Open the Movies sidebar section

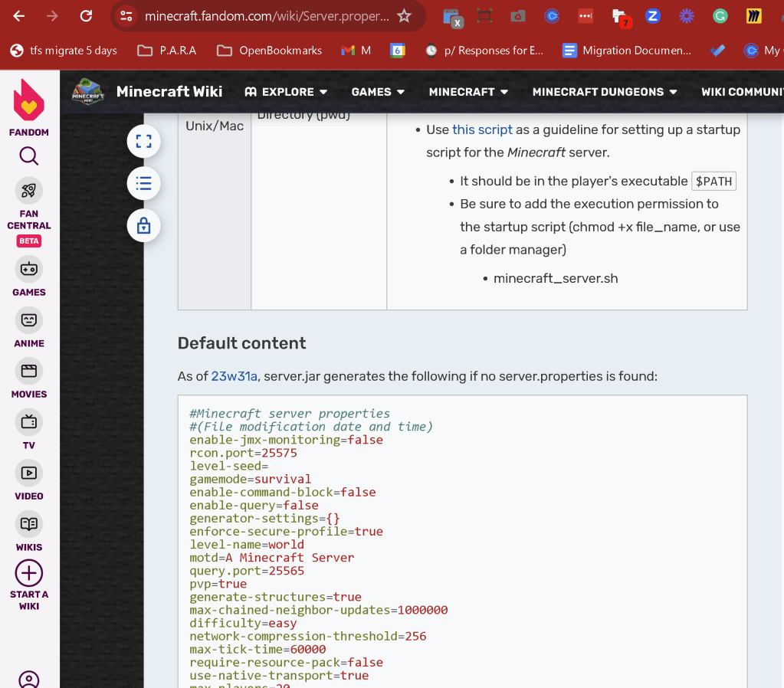coord(29,379)
